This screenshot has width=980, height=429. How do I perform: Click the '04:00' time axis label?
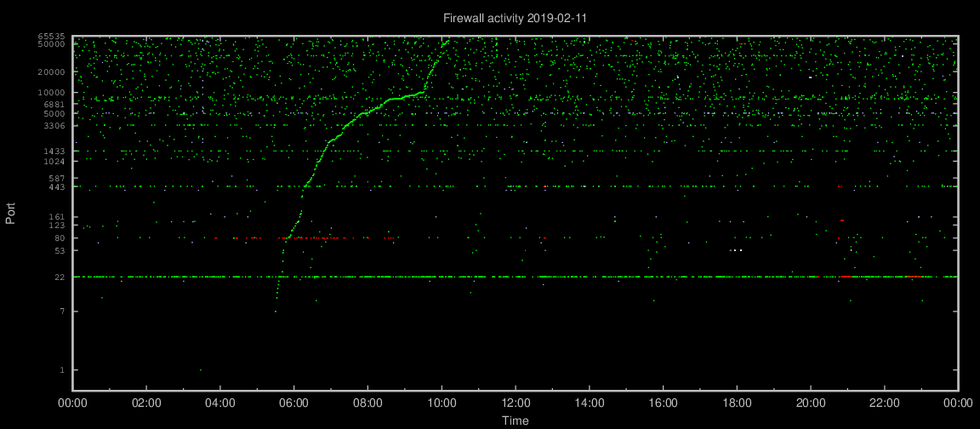[220, 404]
